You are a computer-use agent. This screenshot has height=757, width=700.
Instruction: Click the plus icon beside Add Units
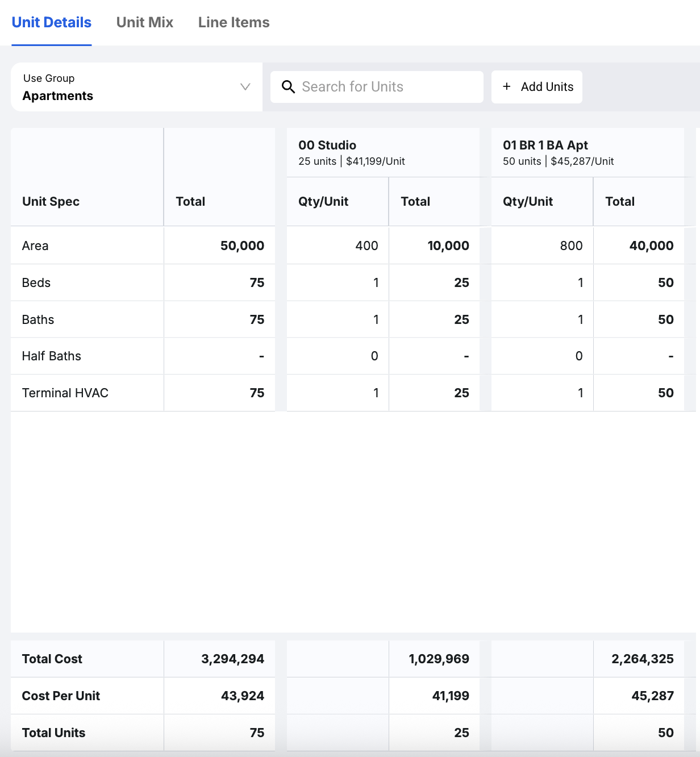tap(507, 86)
